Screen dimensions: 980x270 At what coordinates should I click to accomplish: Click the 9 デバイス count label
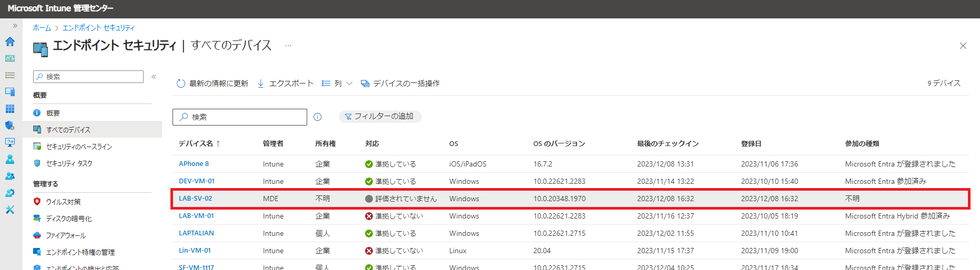[x=944, y=84]
